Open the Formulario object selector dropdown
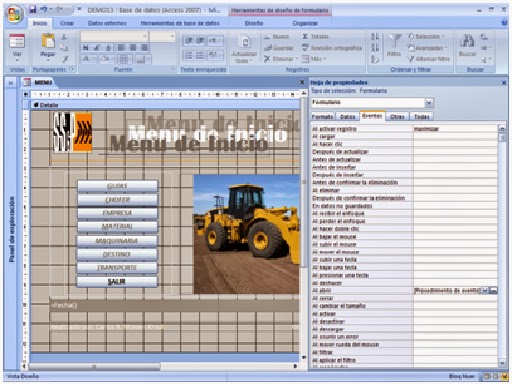 (429, 103)
